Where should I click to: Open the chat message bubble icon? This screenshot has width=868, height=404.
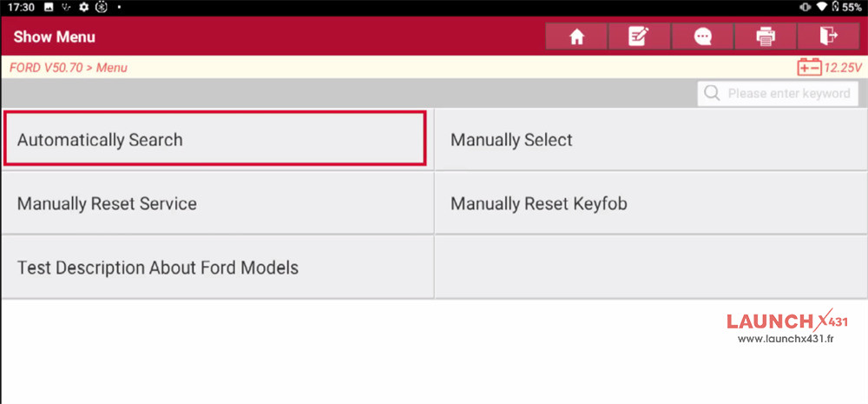tap(702, 36)
